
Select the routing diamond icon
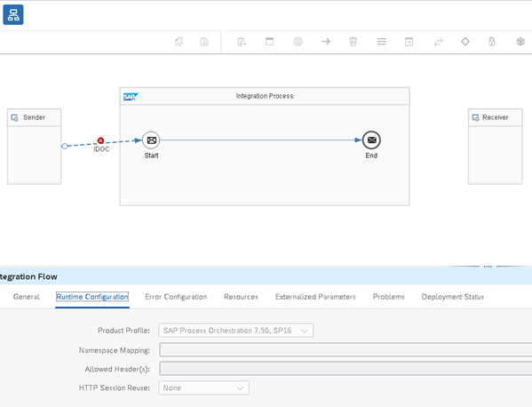pos(465,42)
